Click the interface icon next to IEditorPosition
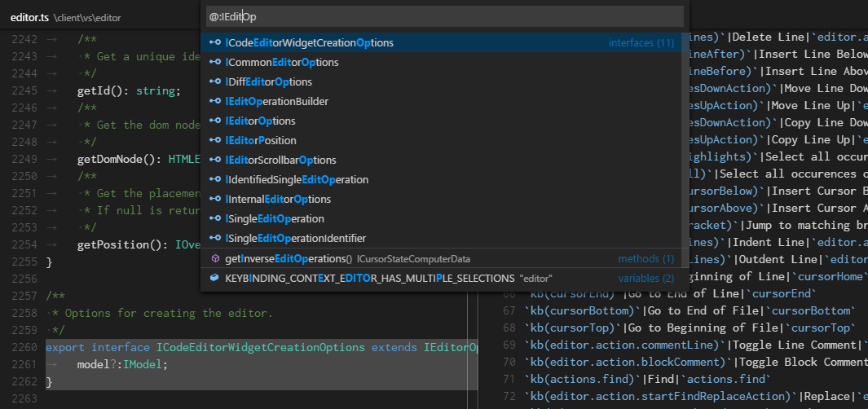The height and width of the screenshot is (409, 868). tap(215, 141)
